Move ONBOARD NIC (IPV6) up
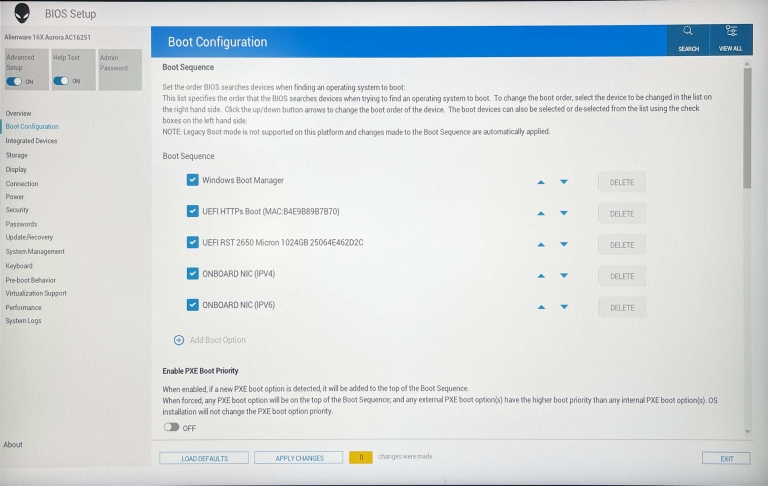 click(541, 307)
